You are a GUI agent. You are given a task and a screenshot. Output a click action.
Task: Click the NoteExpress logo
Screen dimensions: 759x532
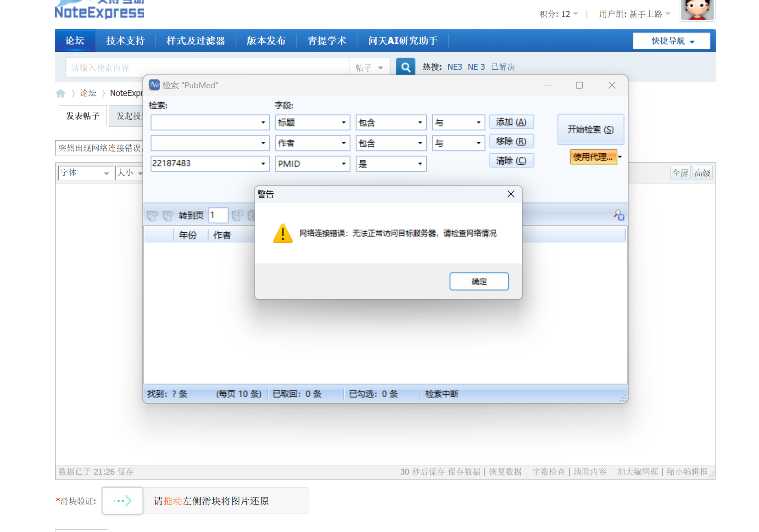point(100,10)
